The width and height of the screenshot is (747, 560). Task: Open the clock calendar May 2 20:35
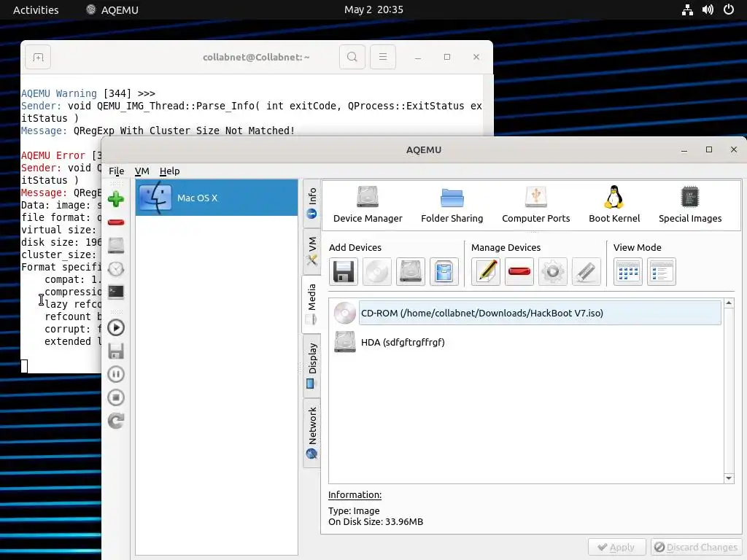[373, 9]
